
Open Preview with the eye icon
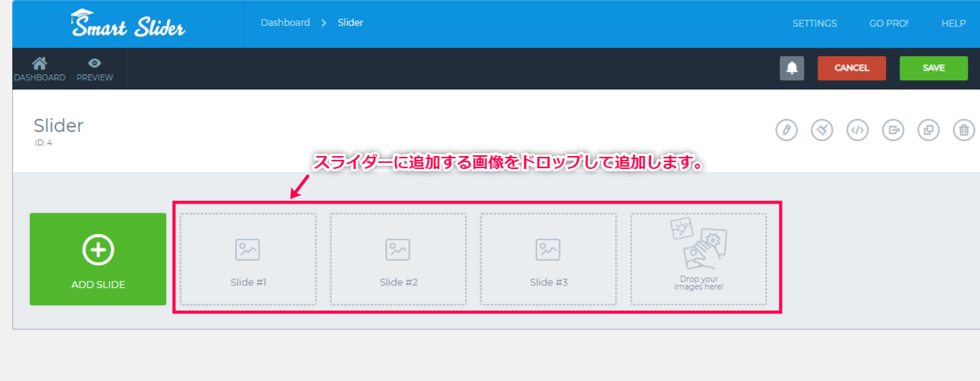pyautogui.click(x=95, y=68)
